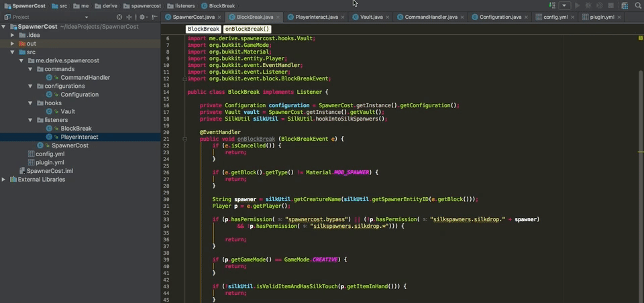Collapse the listeners package
Image resolution: width=644 pixels, height=303 pixels.
(30, 120)
